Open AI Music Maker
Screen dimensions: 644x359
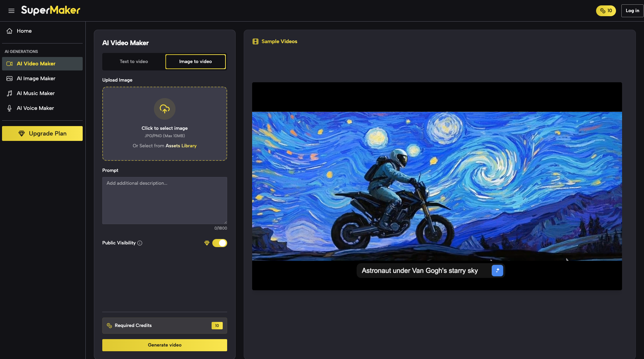(42, 93)
